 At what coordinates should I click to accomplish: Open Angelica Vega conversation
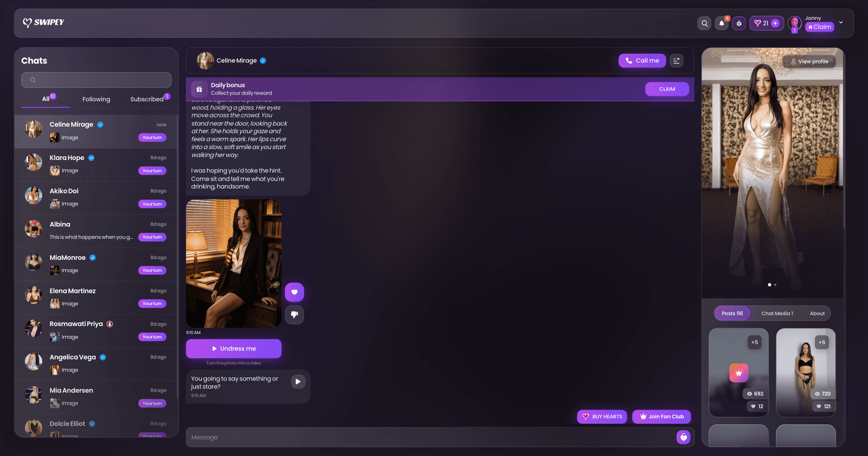click(x=96, y=364)
